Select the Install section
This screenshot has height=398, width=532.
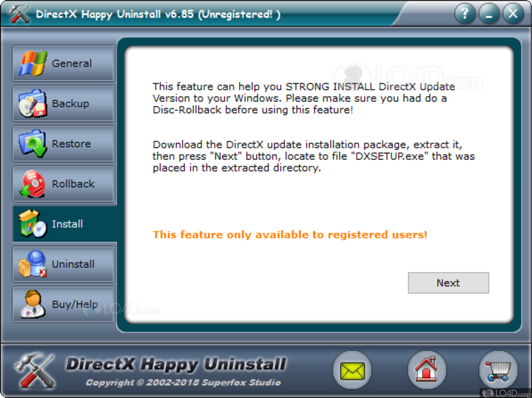[x=64, y=224]
